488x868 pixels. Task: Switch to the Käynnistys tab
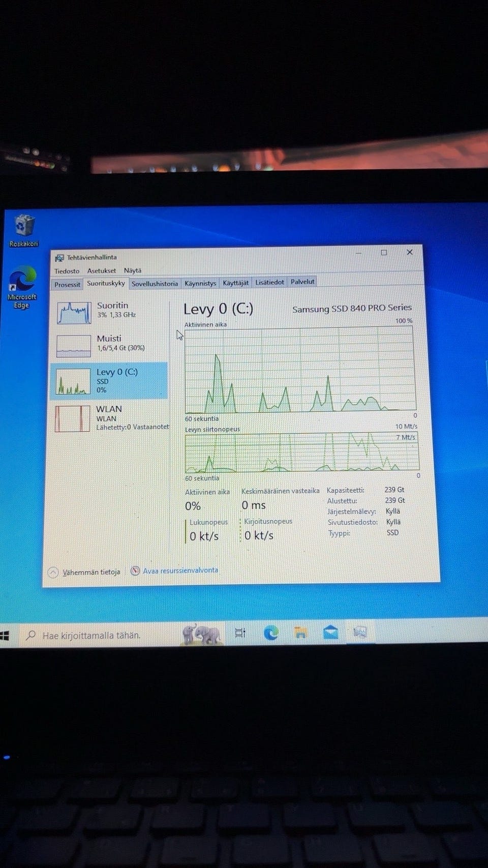(x=200, y=283)
